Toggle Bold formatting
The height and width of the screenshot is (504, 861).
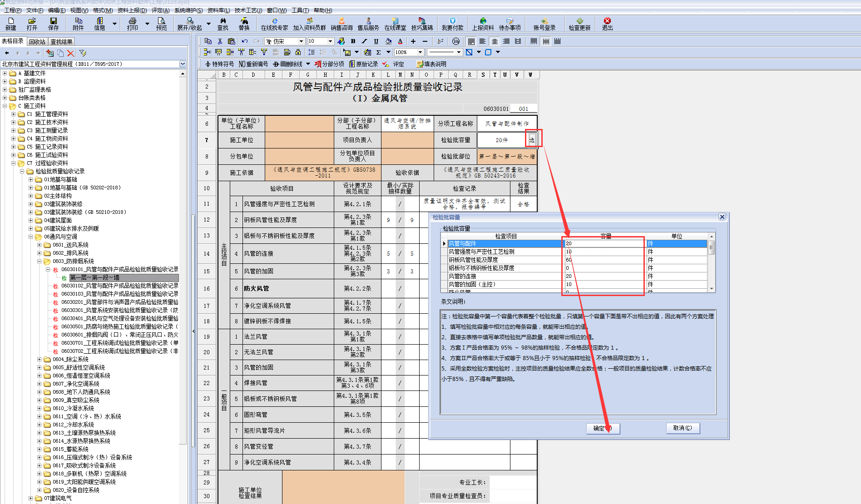(353, 41)
